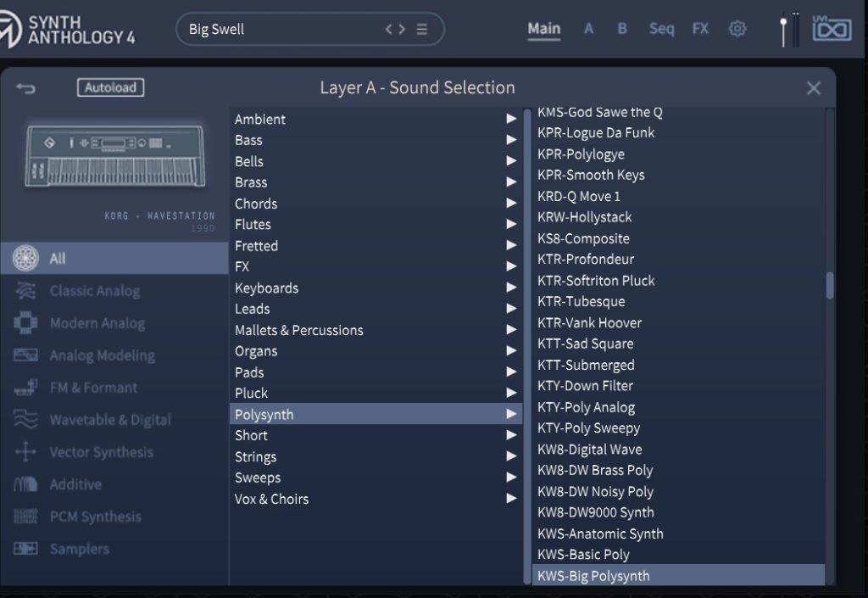Expand the Strings category arrow
The image size is (868, 598).
pos(511,456)
